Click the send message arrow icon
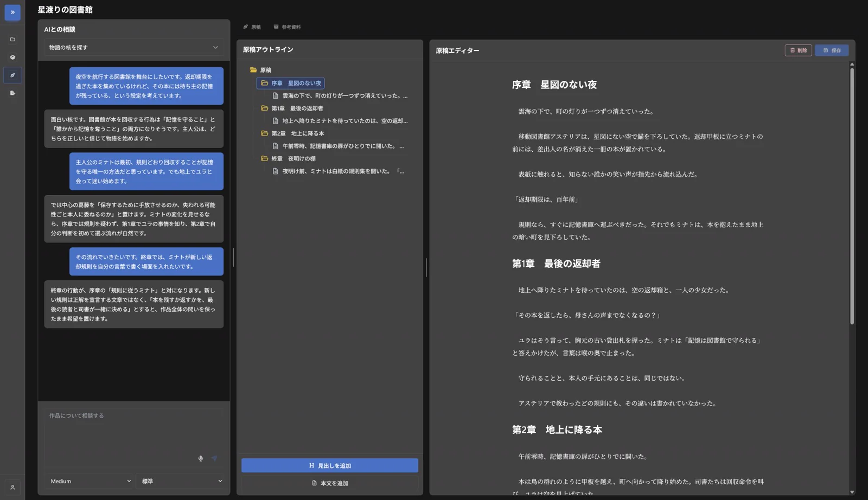The image size is (868, 500). [x=214, y=459]
